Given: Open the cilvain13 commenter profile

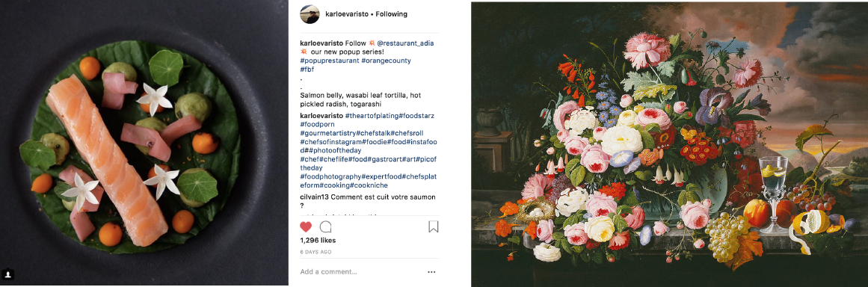Looking at the screenshot, I should pos(313,197).
